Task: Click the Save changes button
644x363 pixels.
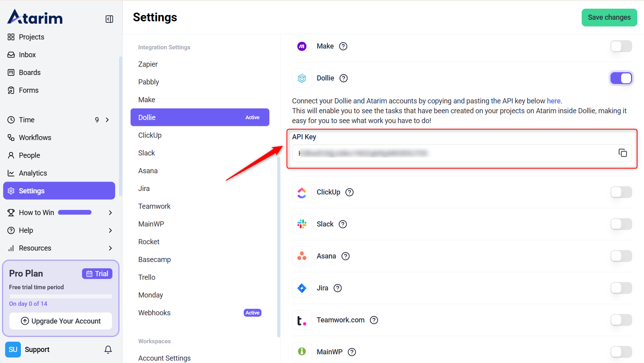Action: (x=609, y=17)
